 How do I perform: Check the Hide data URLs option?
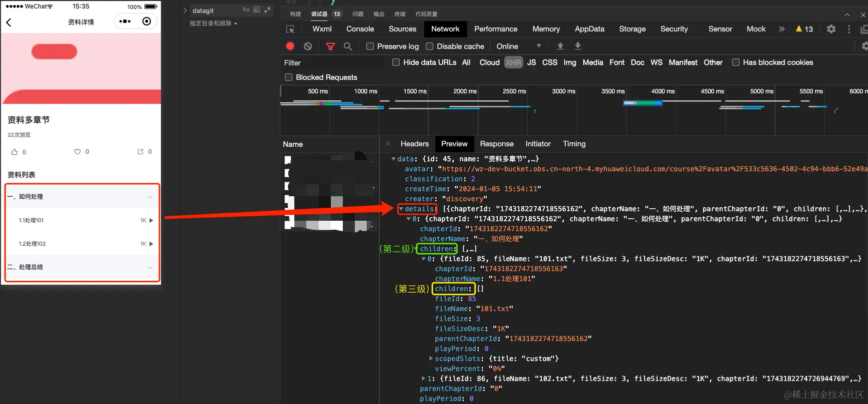pyautogui.click(x=396, y=62)
